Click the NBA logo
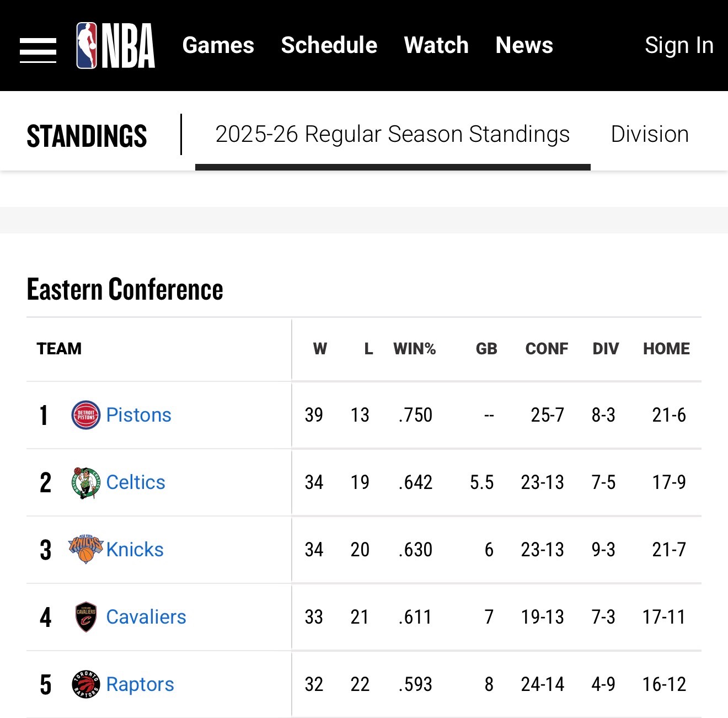This screenshot has width=728, height=718. (x=115, y=46)
